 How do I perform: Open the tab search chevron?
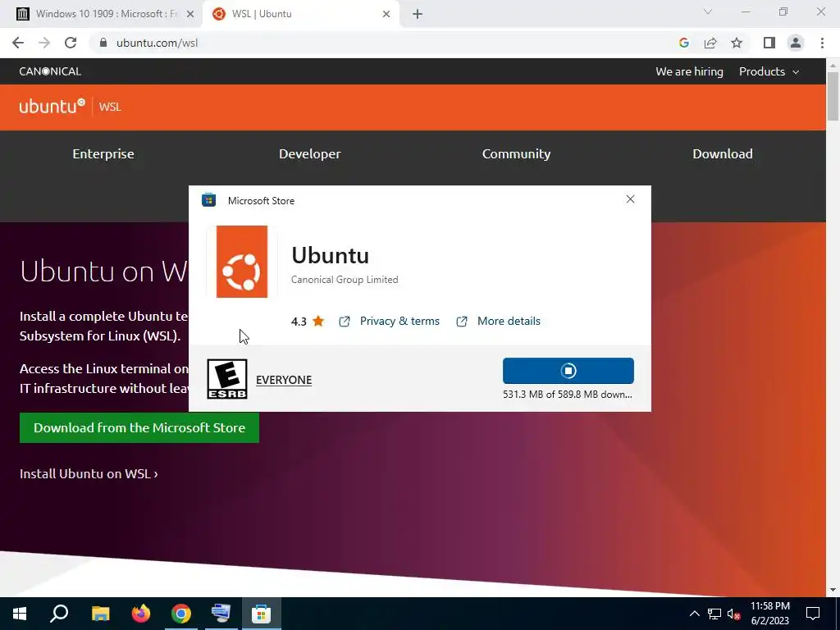coord(708,11)
